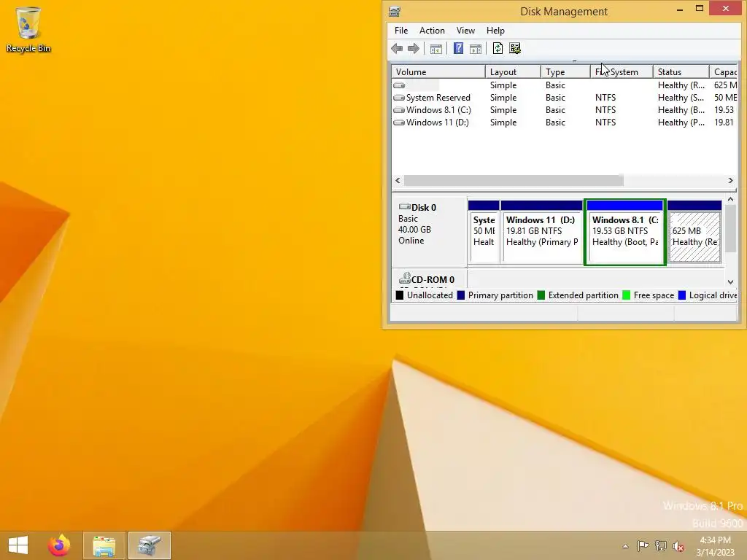The image size is (747, 560).
Task: Click the Logical drive legend swatch
Action: pos(682,295)
